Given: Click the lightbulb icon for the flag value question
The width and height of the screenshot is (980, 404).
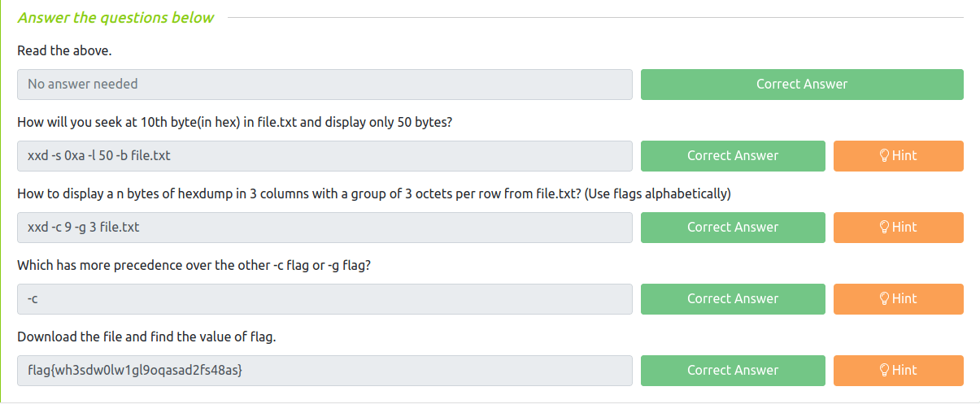Looking at the screenshot, I should pos(885,371).
